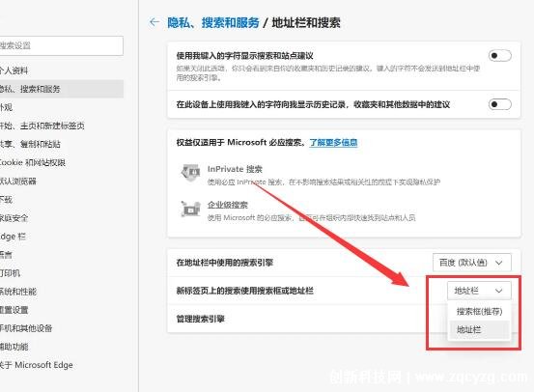534x392 pixels.
Task: Select 外观 in the settings sidebar
Action: click(x=61, y=107)
